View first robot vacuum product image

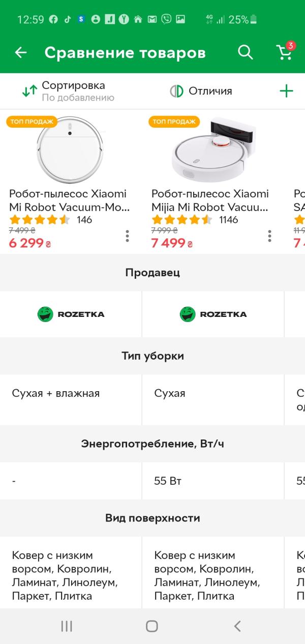point(71,149)
